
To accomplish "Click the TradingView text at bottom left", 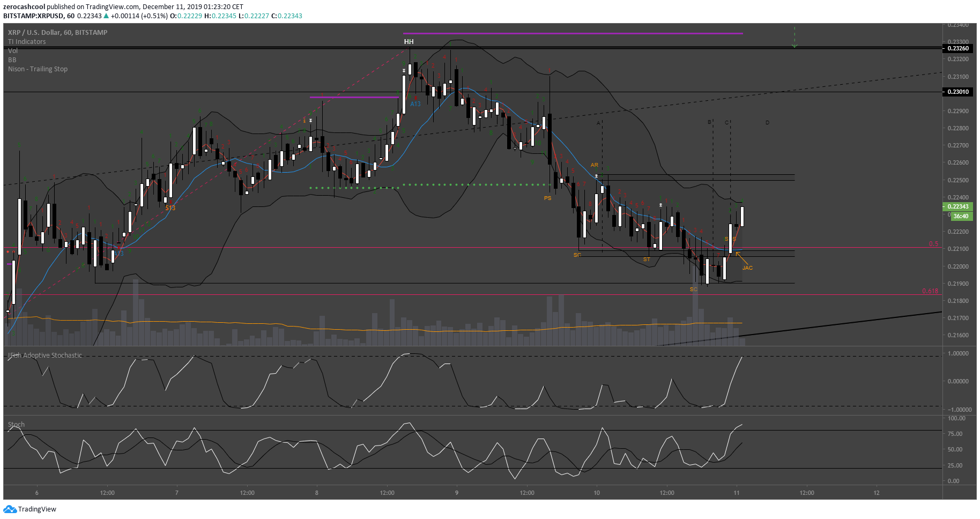I will click(37, 509).
